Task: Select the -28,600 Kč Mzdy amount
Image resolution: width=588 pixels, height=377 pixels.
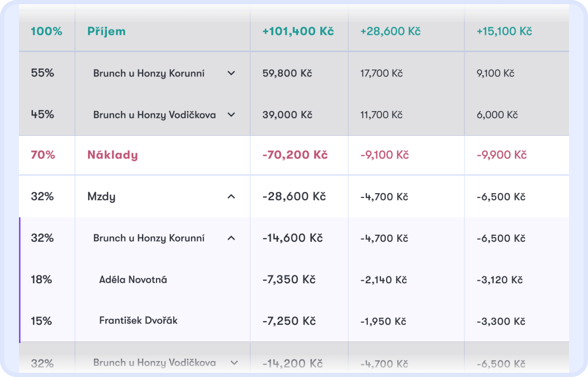Action: coord(294,196)
